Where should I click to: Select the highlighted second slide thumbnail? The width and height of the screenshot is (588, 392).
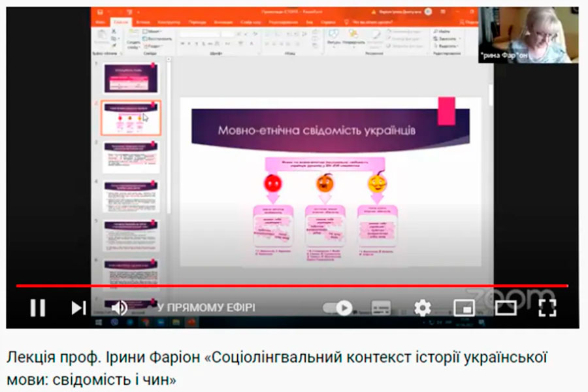pyautogui.click(x=131, y=118)
